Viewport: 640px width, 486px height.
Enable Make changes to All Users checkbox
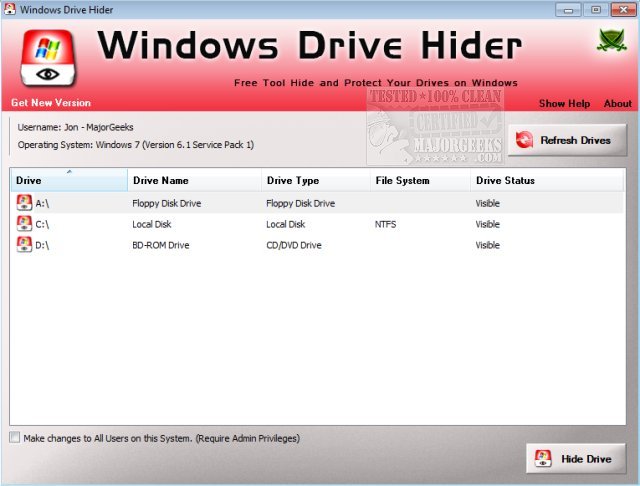(x=15, y=437)
